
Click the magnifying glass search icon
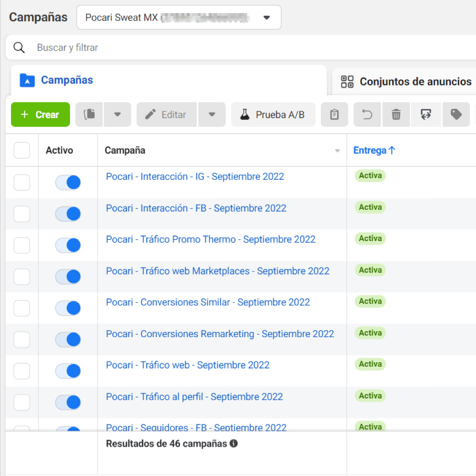click(x=19, y=47)
